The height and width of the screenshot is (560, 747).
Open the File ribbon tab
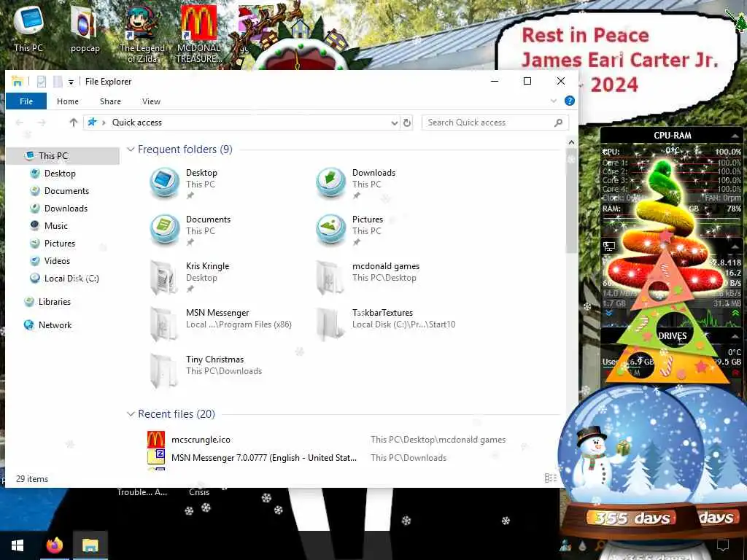[26, 101]
